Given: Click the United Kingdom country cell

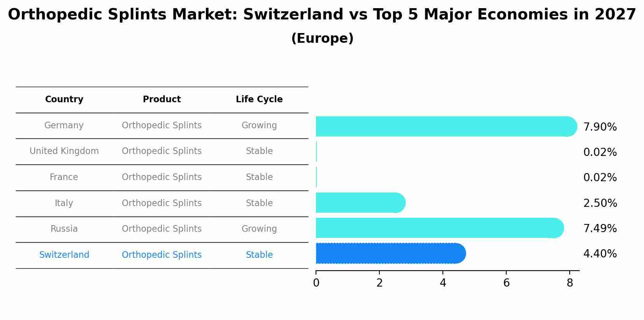Looking at the screenshot, I should (64, 151).
